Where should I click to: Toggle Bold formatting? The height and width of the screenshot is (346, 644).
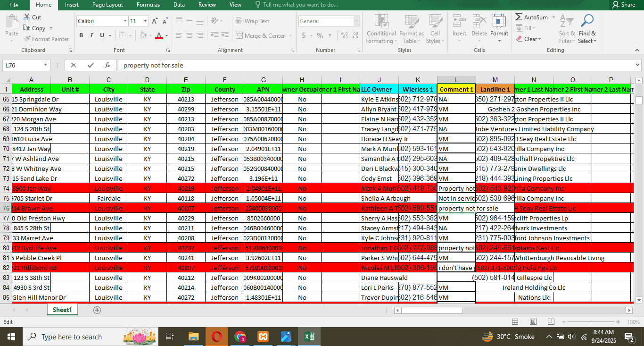[81, 35]
